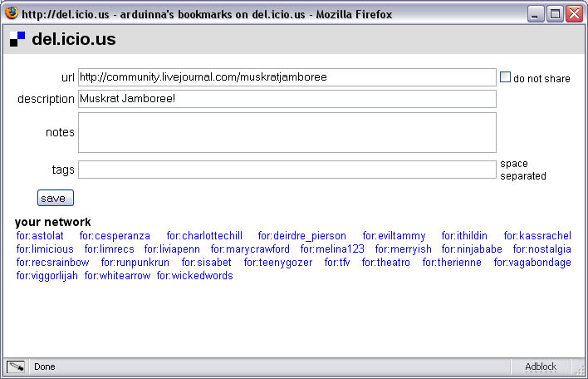This screenshot has width=588, height=379.
Task: Pick for:recsrainbow tag link
Action: point(52,263)
